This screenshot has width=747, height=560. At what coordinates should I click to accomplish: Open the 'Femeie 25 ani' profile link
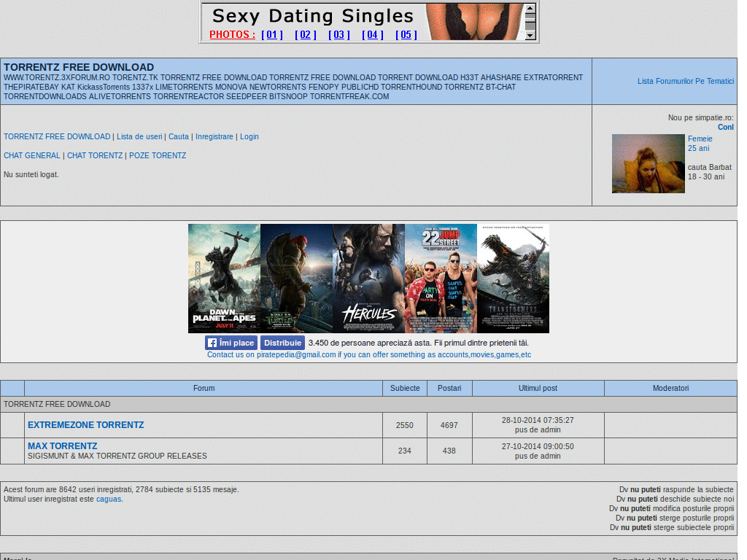pos(700,144)
